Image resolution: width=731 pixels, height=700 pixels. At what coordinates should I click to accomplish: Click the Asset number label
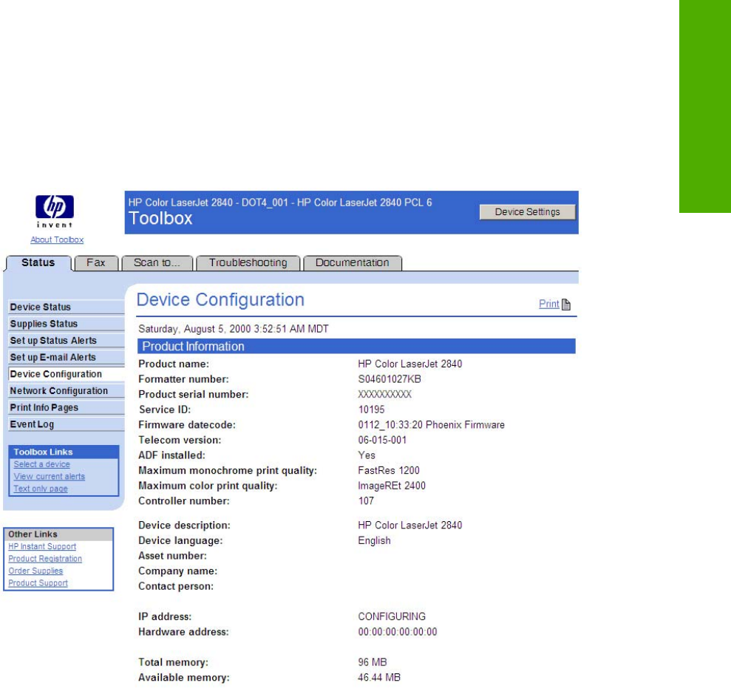point(172,556)
